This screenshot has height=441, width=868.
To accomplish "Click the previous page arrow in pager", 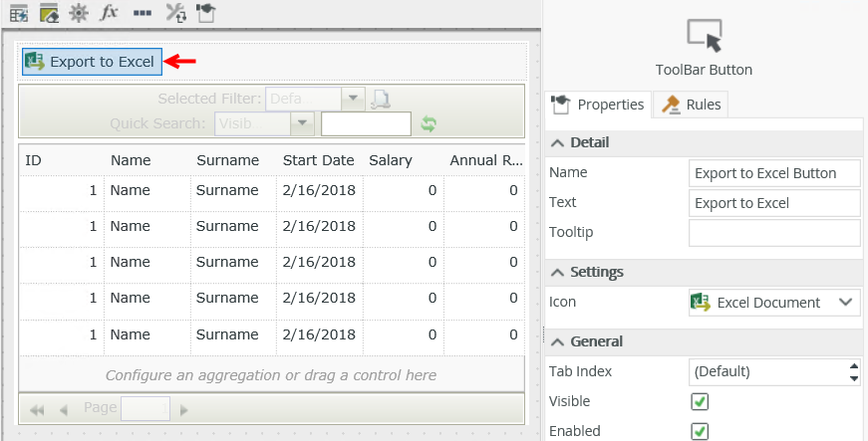I will coord(64,409).
